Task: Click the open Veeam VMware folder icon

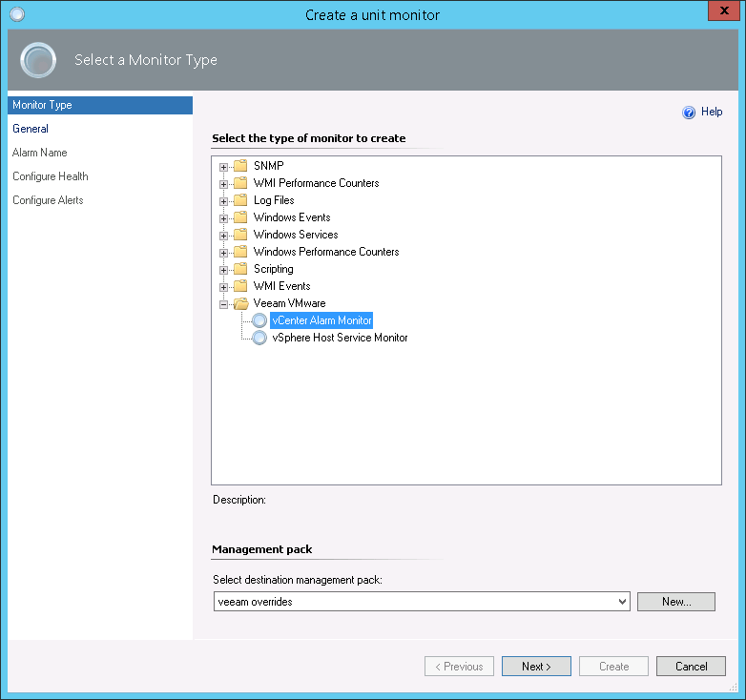Action: [240, 303]
